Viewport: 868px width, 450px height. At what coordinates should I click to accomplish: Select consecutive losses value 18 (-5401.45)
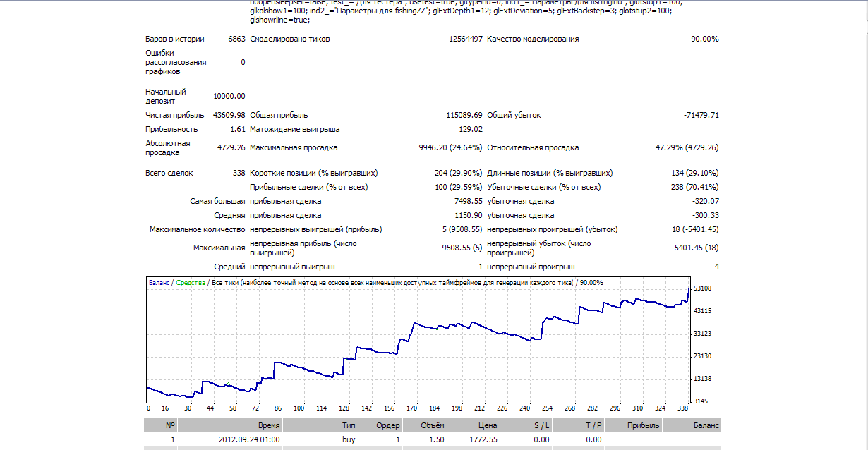(694, 229)
